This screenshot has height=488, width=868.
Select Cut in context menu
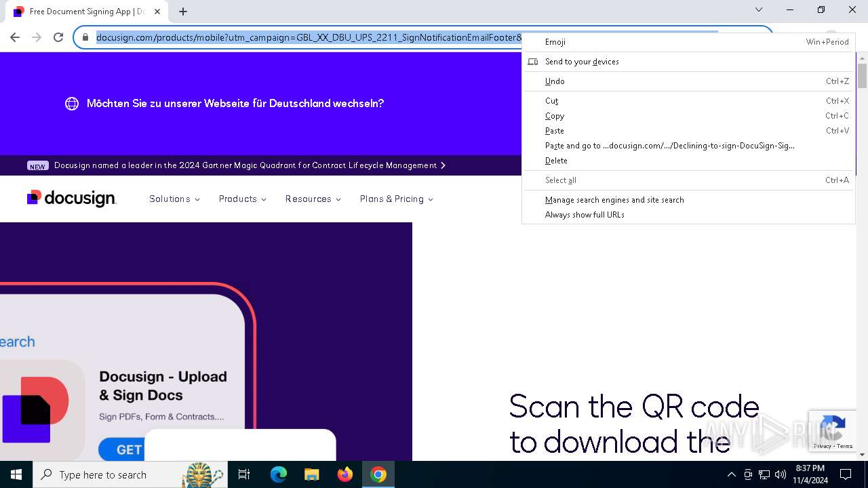[x=688, y=101]
